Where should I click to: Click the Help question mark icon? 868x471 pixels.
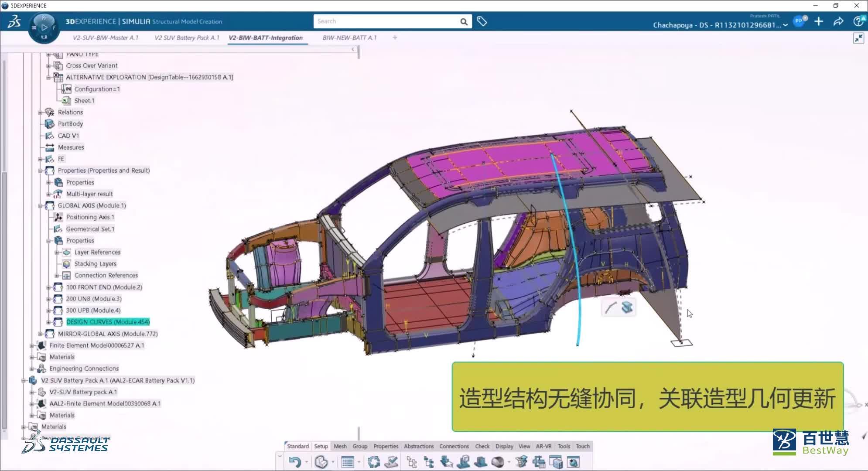858,21
